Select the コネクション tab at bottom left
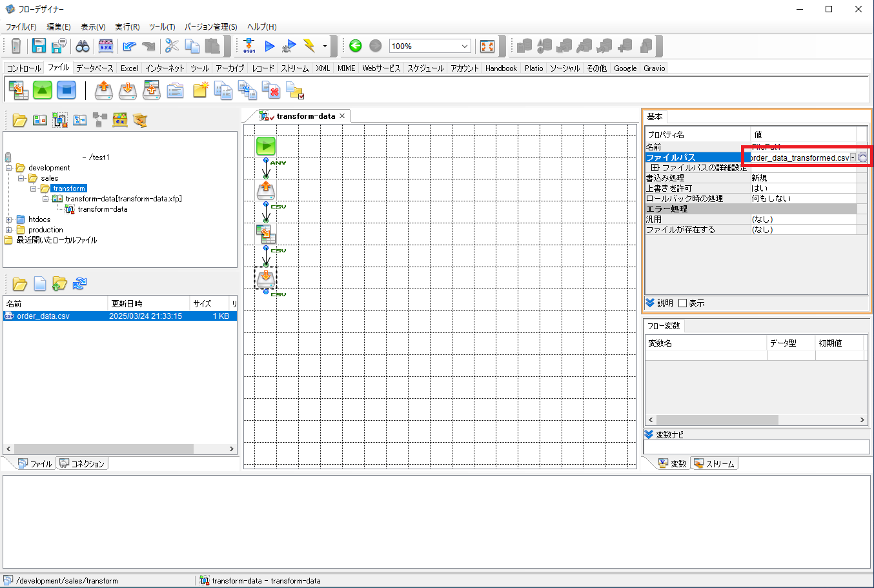 (82, 463)
